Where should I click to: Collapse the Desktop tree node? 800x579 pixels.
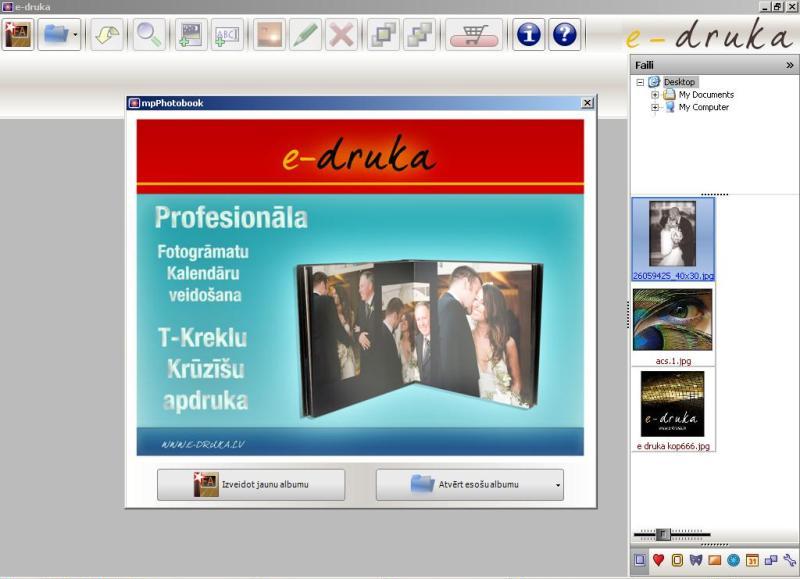[x=640, y=82]
